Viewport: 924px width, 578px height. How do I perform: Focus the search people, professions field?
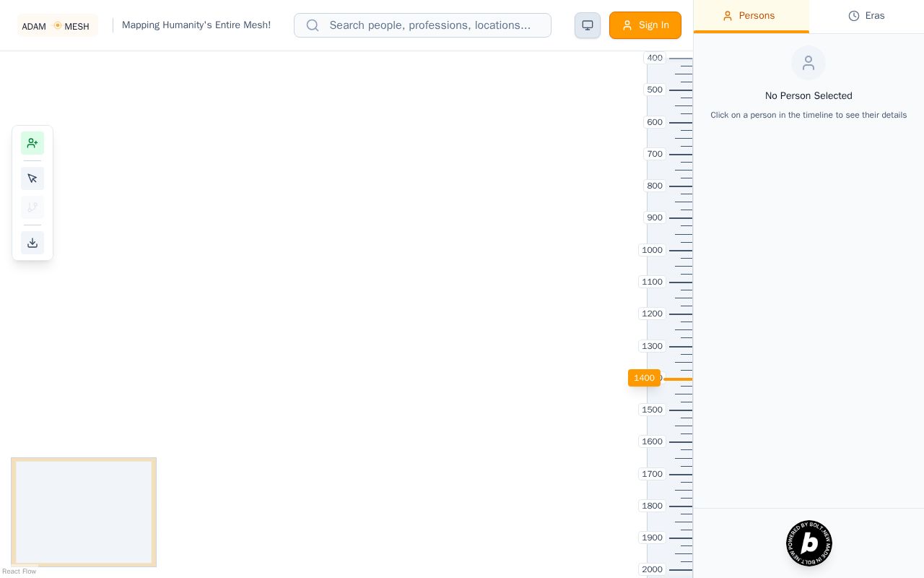(422, 25)
